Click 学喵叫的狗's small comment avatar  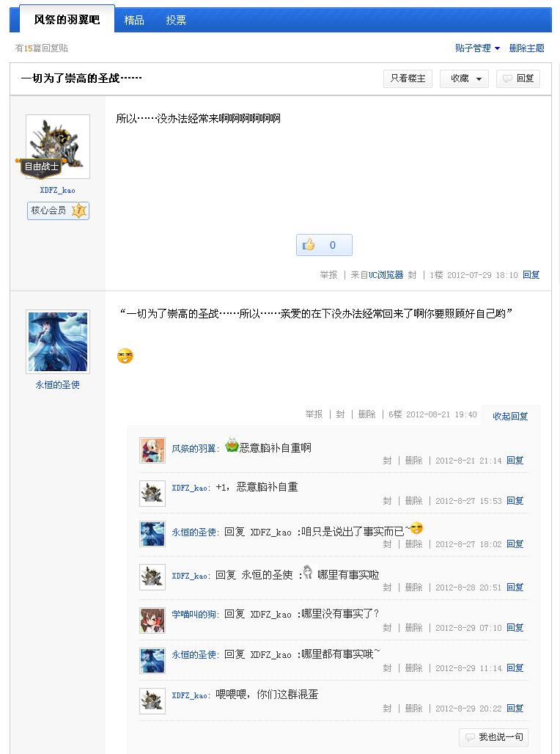coord(152,621)
